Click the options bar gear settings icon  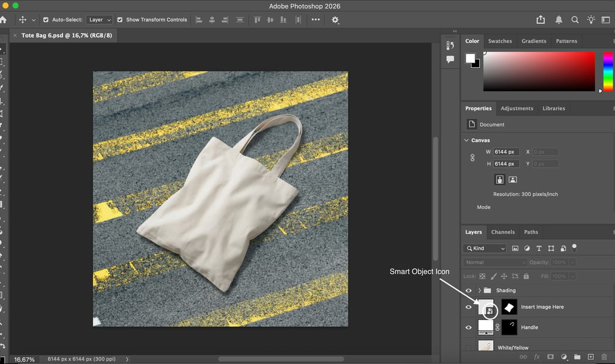click(x=335, y=20)
